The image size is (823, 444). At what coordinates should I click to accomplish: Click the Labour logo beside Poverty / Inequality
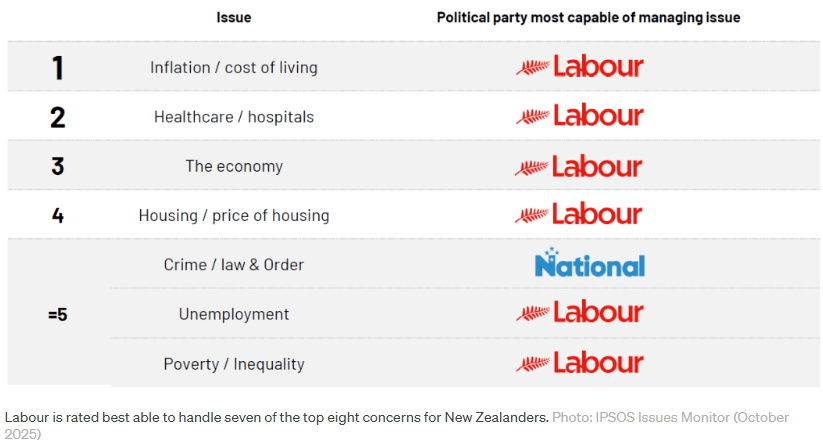(579, 362)
